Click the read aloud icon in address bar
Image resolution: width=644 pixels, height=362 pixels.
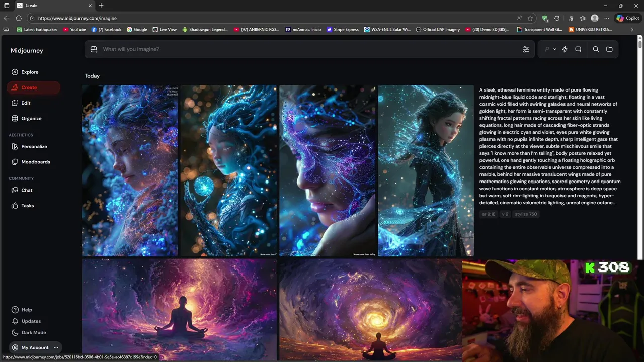pyautogui.click(x=519, y=18)
